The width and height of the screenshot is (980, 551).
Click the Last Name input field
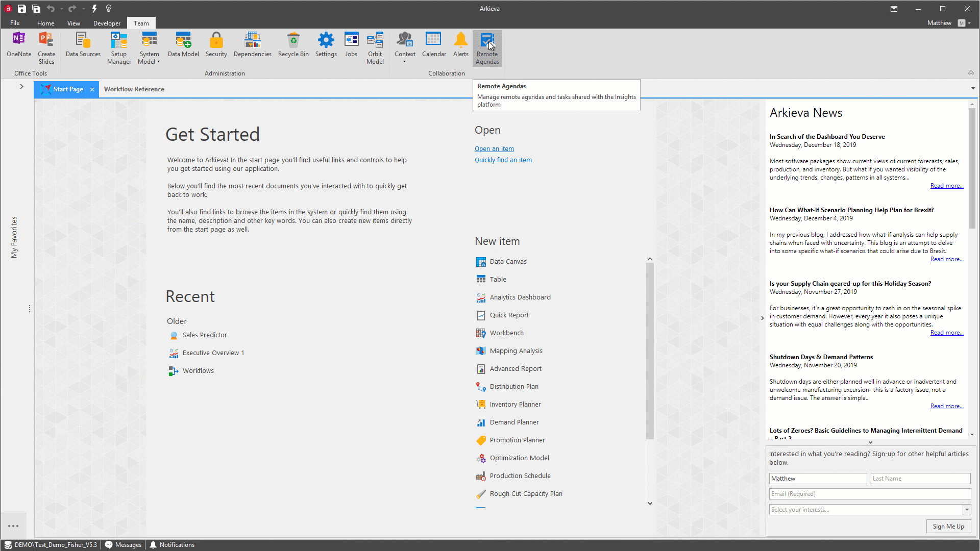click(x=920, y=479)
